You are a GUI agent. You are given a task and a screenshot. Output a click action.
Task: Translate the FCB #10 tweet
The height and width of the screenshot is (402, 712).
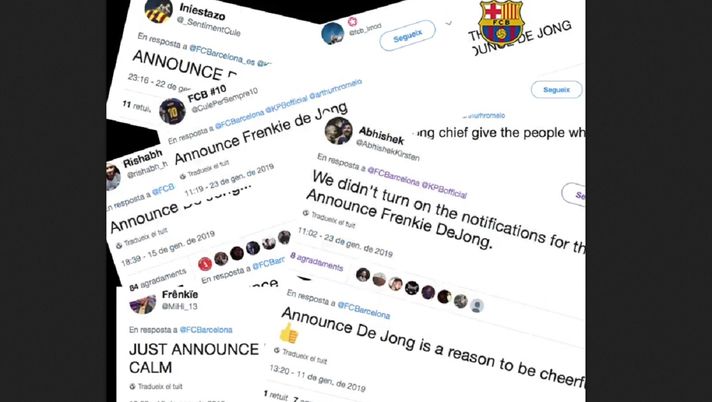206,169
